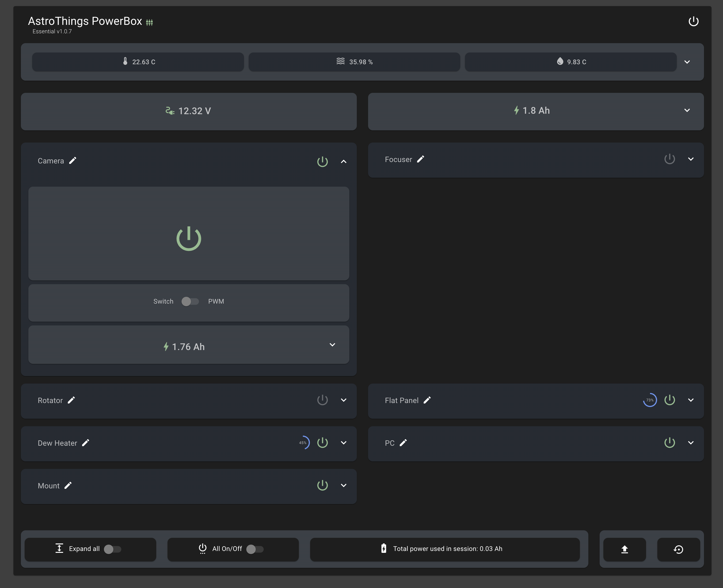The height and width of the screenshot is (588, 723).
Task: Click the 9.83 C dew point reading
Action: (577, 62)
